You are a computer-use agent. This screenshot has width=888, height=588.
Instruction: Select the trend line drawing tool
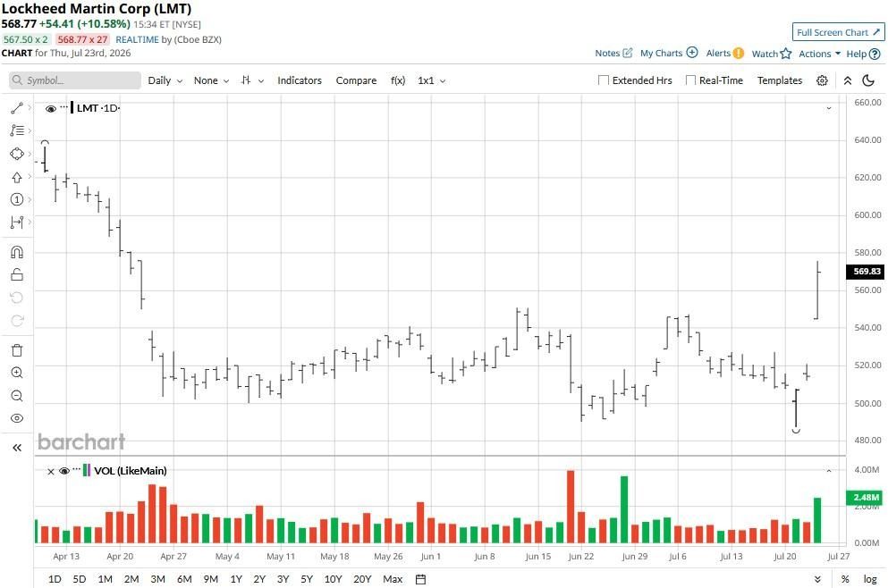pyautogui.click(x=16, y=108)
